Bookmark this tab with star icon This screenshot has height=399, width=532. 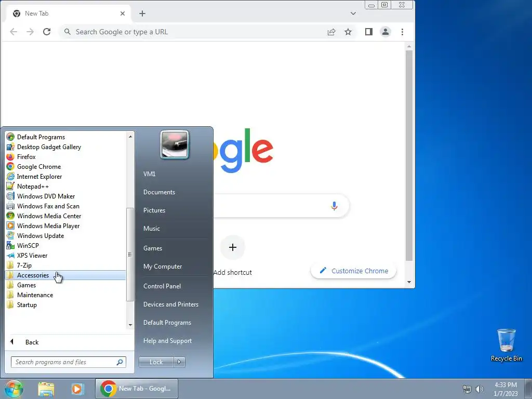(348, 32)
